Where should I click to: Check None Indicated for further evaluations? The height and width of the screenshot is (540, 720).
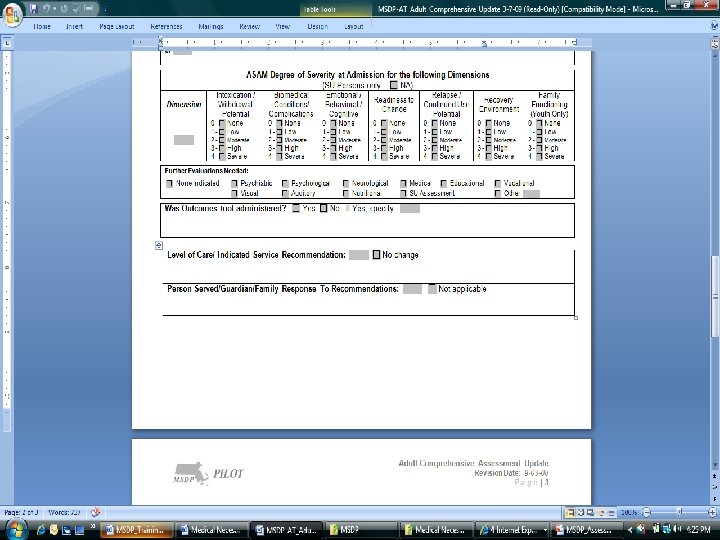point(169,183)
